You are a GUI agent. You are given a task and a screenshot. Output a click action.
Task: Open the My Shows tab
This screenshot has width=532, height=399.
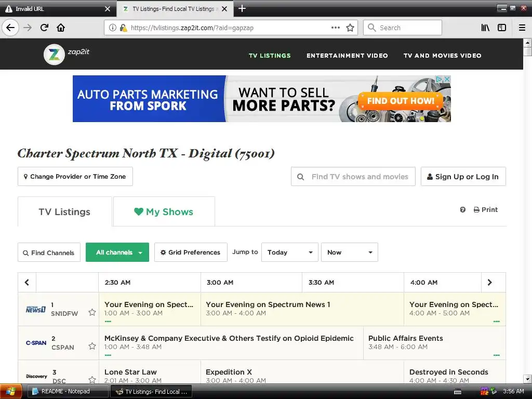tap(164, 212)
